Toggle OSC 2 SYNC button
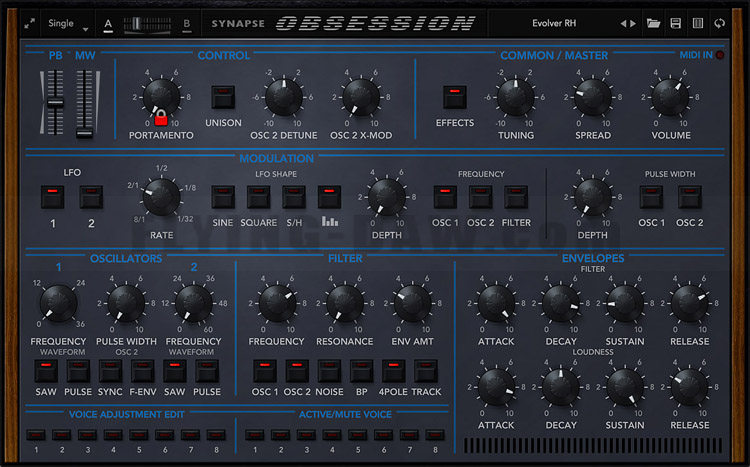750x467 pixels. pos(110,371)
